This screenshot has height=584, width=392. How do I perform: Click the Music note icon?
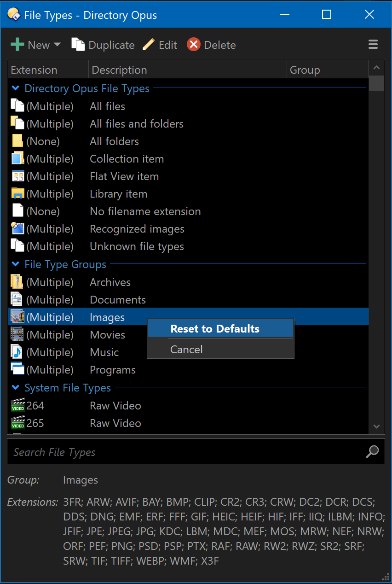point(17,352)
